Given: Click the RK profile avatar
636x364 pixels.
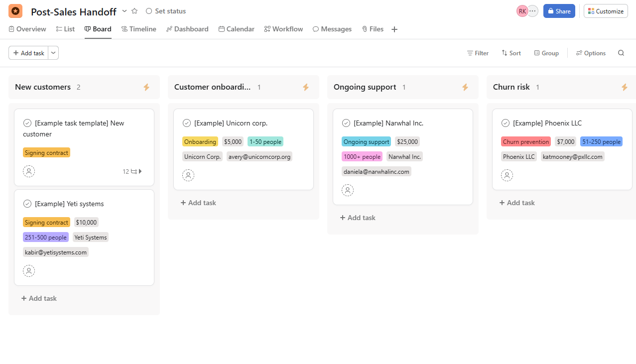Looking at the screenshot, I should coord(522,10).
